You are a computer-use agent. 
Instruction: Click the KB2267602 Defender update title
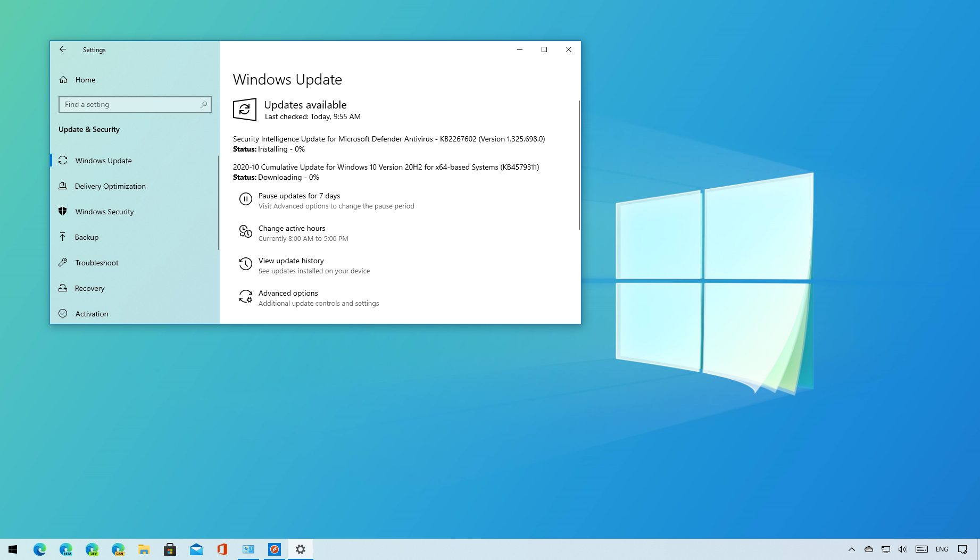[389, 139]
